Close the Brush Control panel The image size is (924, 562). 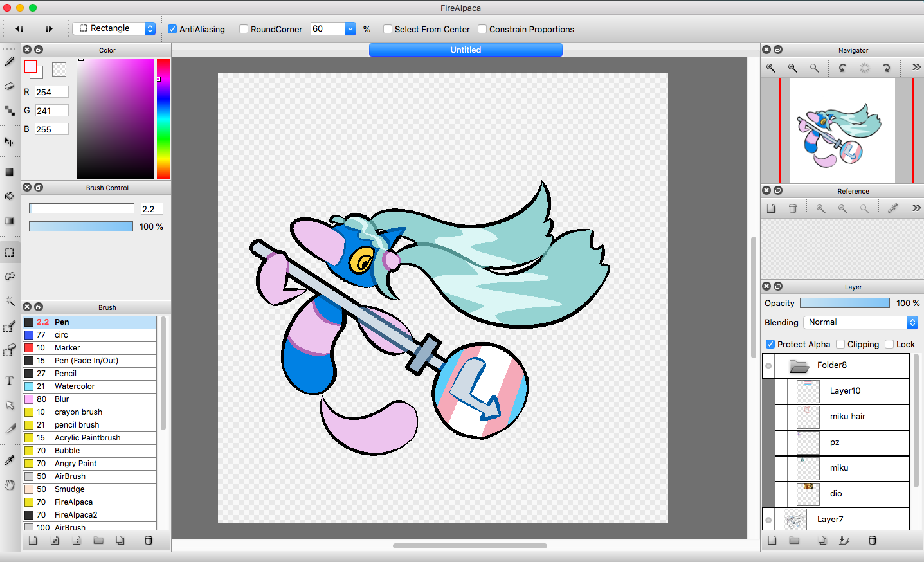click(27, 187)
